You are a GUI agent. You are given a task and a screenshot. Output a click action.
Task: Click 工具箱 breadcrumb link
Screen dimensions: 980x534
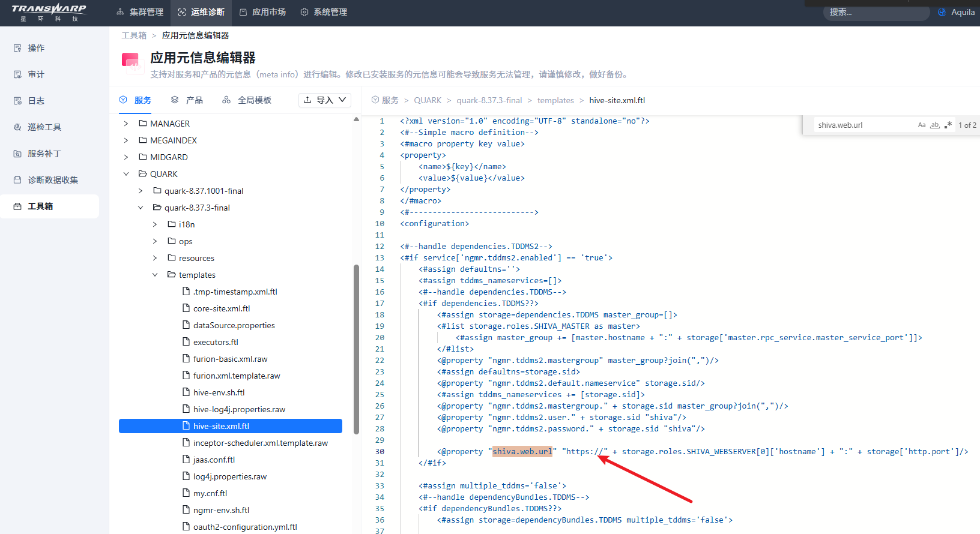[134, 35]
